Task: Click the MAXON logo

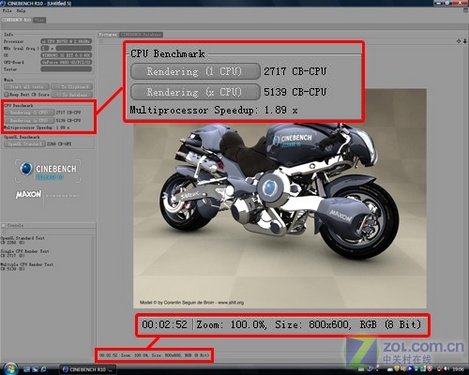Action: [x=29, y=194]
